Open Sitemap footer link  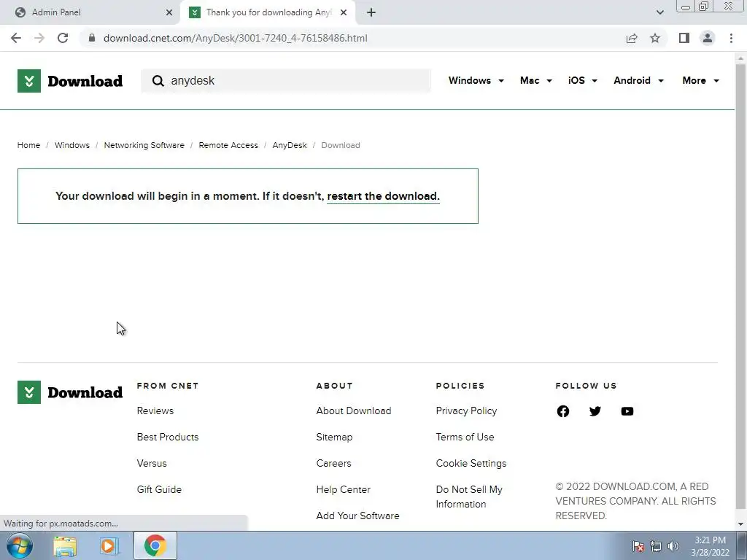click(x=334, y=437)
